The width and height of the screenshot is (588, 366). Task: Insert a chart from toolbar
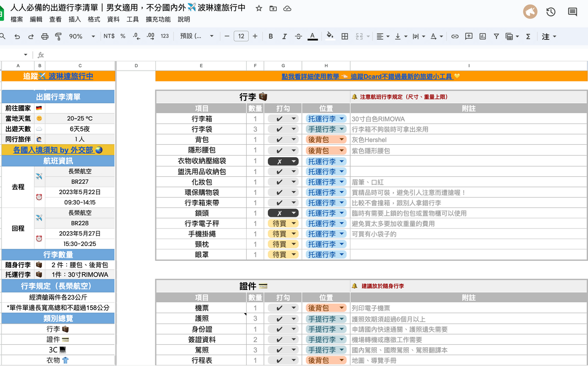point(482,37)
